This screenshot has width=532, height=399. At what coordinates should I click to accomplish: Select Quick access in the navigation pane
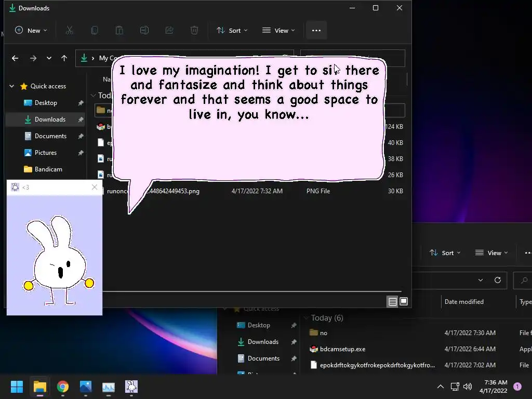coord(48,86)
